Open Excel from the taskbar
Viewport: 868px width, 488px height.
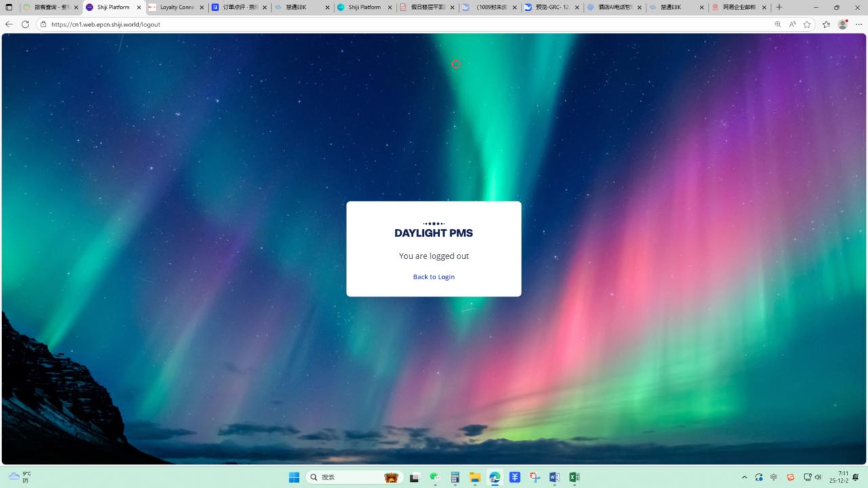point(574,477)
